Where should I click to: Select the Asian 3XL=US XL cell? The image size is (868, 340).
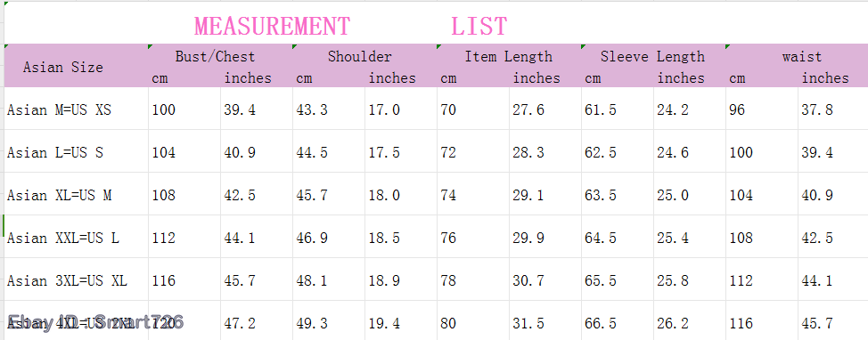tap(77, 280)
